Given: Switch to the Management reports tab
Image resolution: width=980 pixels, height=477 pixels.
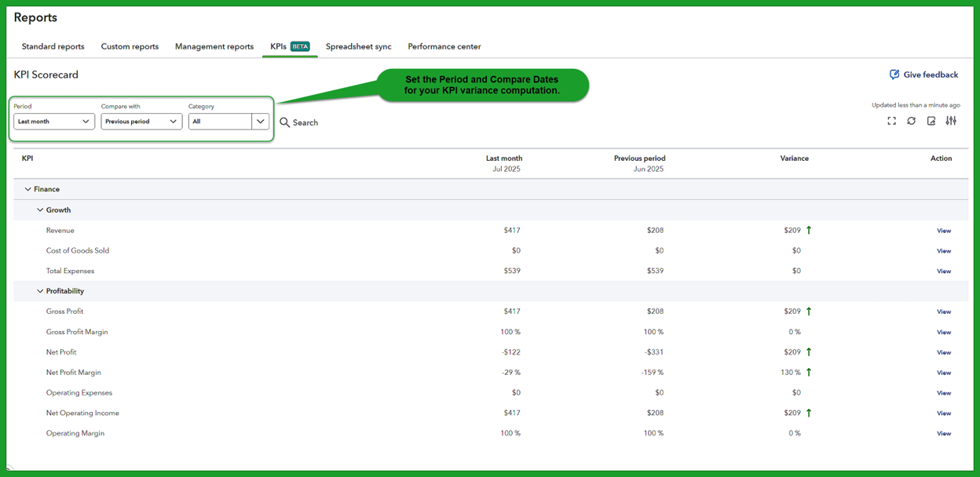Looking at the screenshot, I should [x=214, y=46].
